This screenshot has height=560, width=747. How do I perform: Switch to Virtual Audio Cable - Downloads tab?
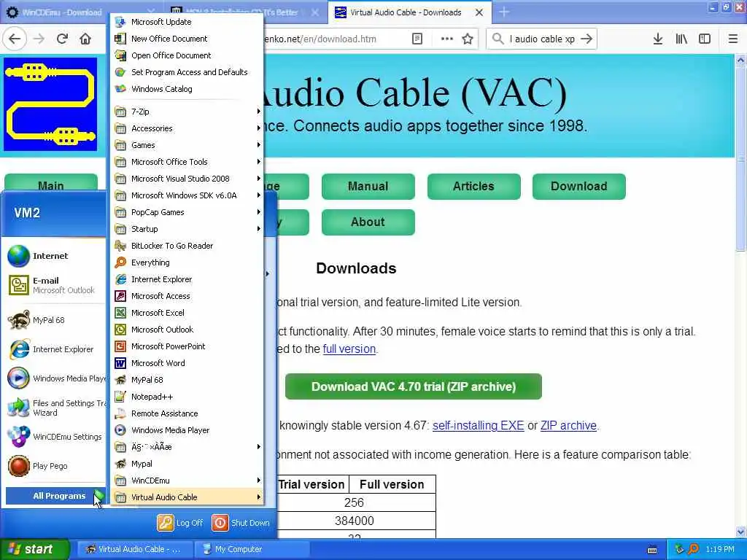(x=406, y=12)
